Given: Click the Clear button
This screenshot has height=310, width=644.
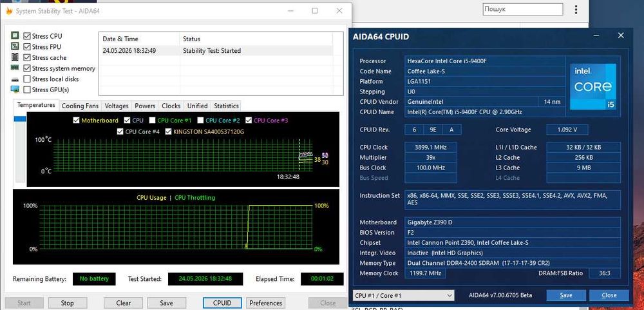Looking at the screenshot, I should 123,303.
